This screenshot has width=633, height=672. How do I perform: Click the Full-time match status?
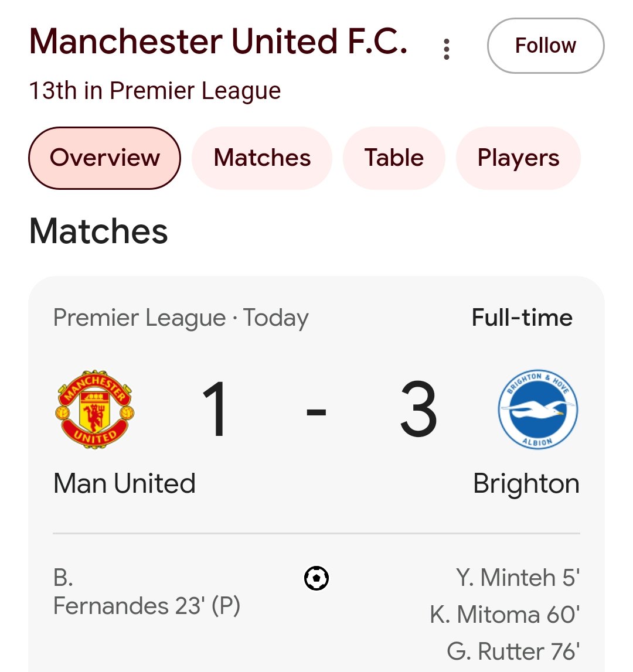pos(522,318)
